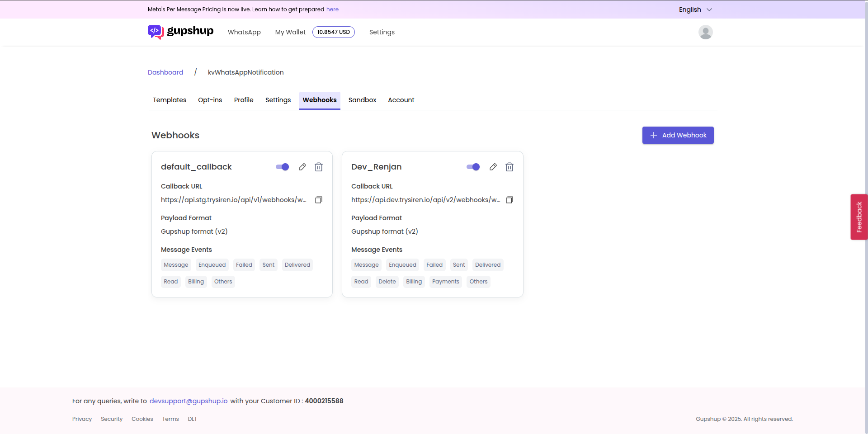
Task: Click the Add Webhook button
Action: 678,135
